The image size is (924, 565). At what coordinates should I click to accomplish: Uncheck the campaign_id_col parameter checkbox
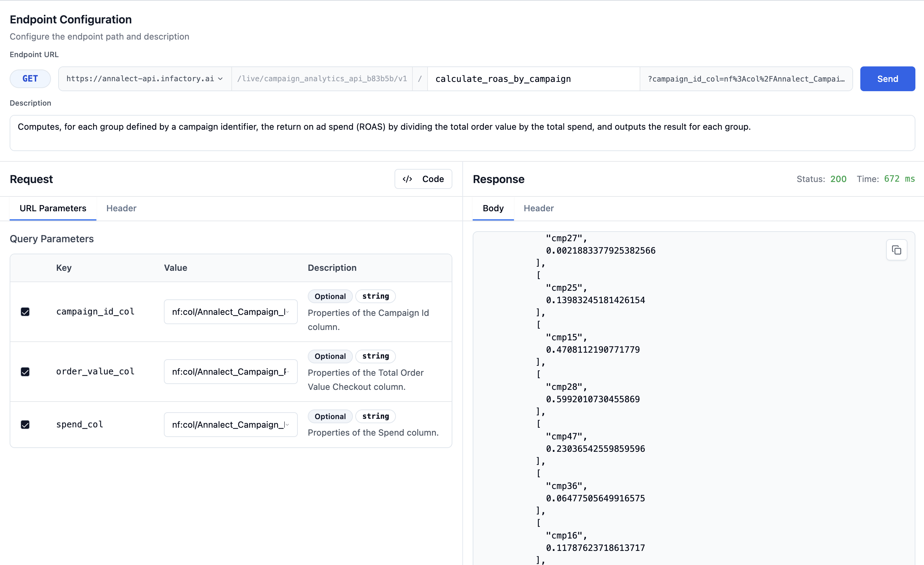25,311
